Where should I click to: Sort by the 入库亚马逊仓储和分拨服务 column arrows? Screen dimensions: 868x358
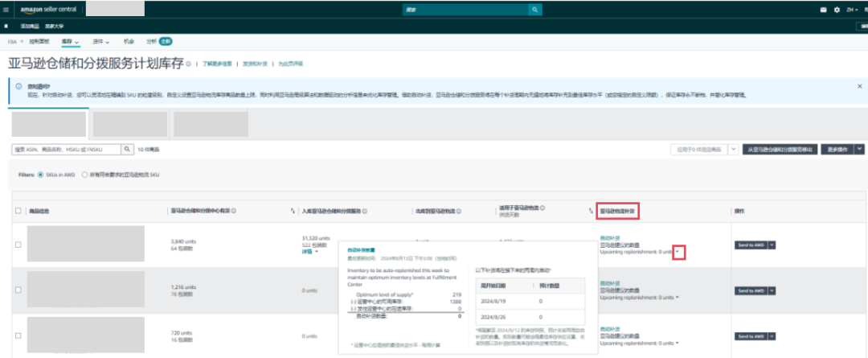293,211
